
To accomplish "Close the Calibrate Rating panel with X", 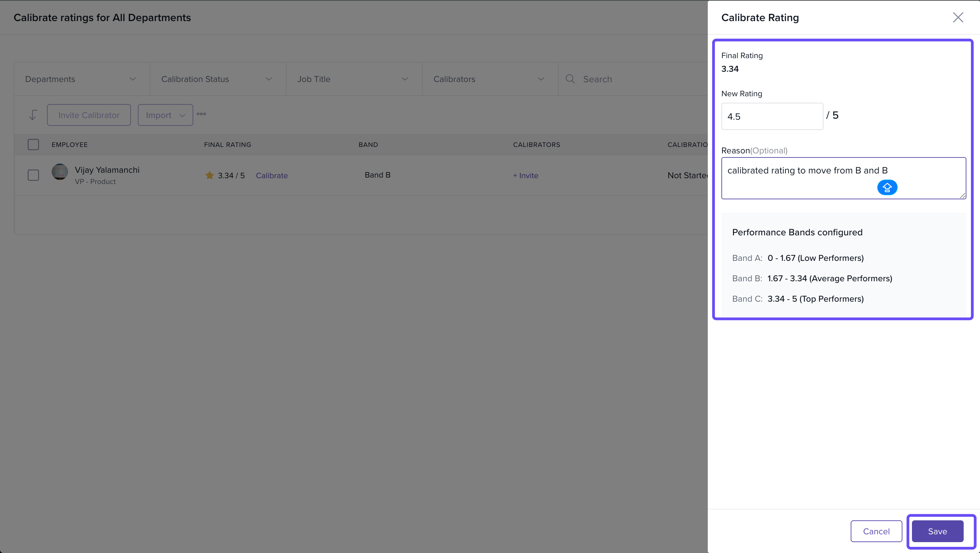I will [x=958, y=17].
